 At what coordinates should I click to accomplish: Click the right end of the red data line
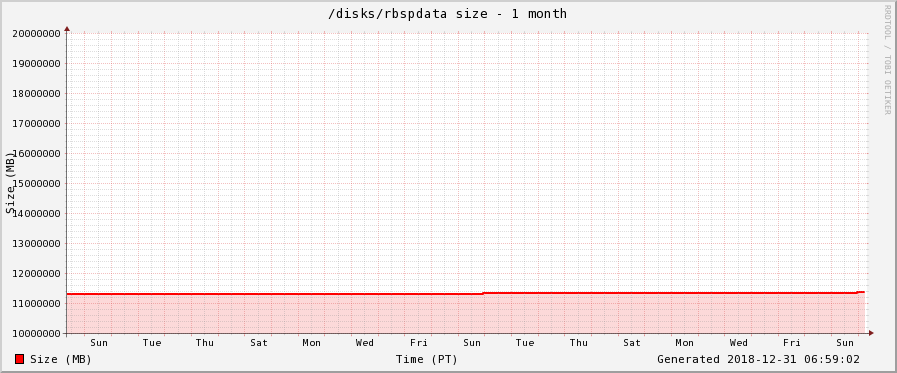[863, 292]
